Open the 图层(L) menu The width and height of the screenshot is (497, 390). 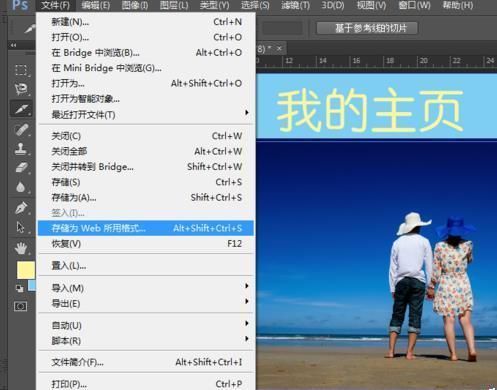pos(174,5)
